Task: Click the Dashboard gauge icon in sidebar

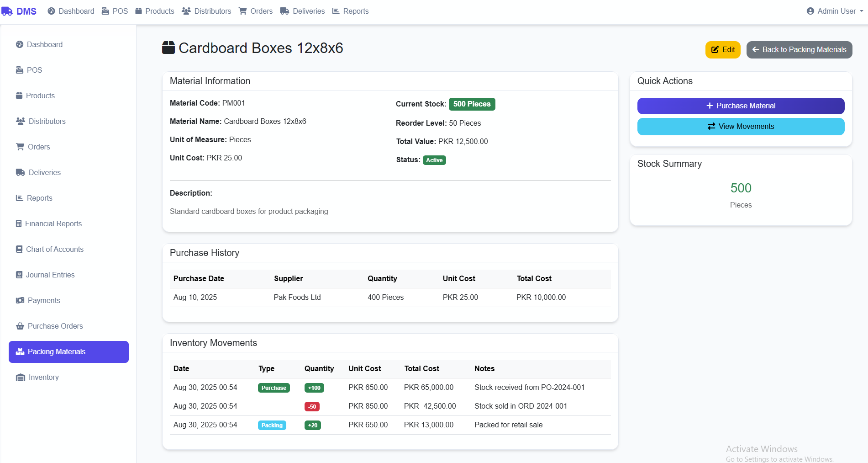Action: (x=20, y=44)
